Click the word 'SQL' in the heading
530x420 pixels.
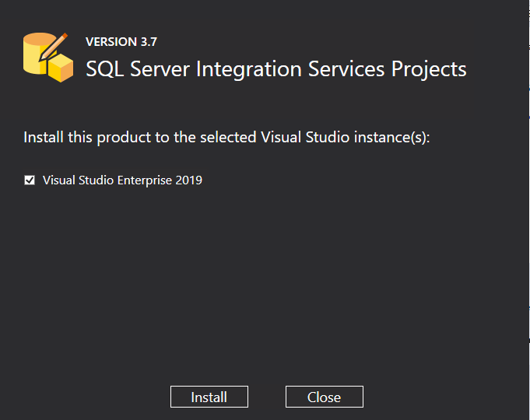pos(103,68)
